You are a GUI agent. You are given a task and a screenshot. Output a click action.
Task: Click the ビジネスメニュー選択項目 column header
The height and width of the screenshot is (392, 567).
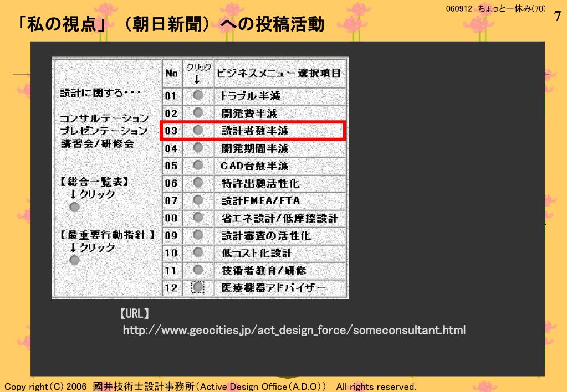click(x=279, y=73)
